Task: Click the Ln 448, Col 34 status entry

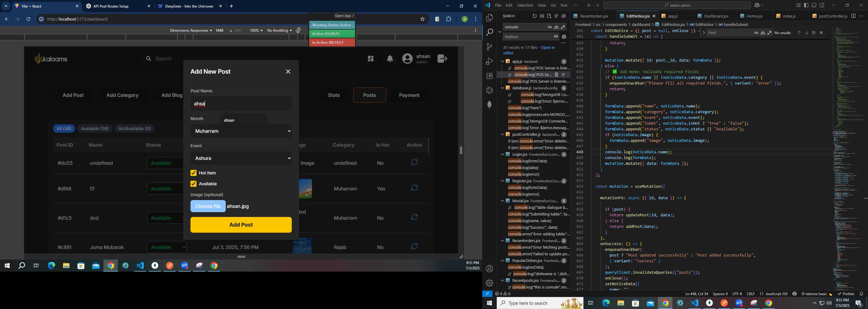Action: pyautogui.click(x=697, y=294)
